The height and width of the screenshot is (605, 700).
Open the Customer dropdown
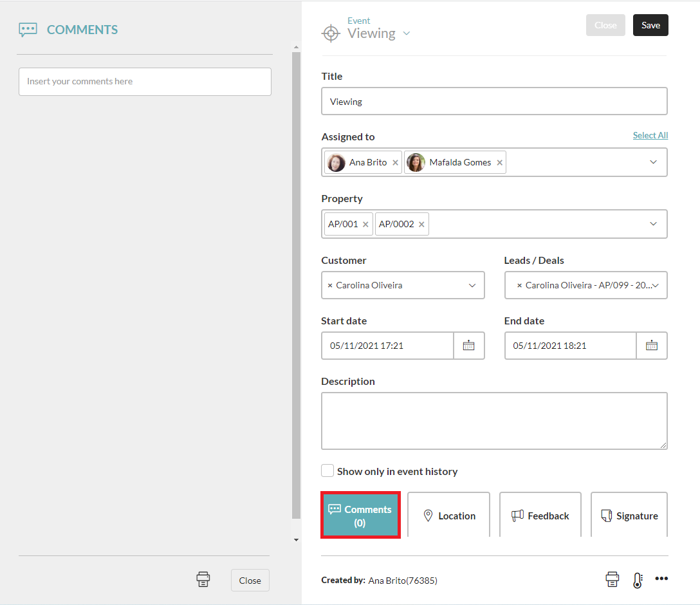[x=472, y=285]
